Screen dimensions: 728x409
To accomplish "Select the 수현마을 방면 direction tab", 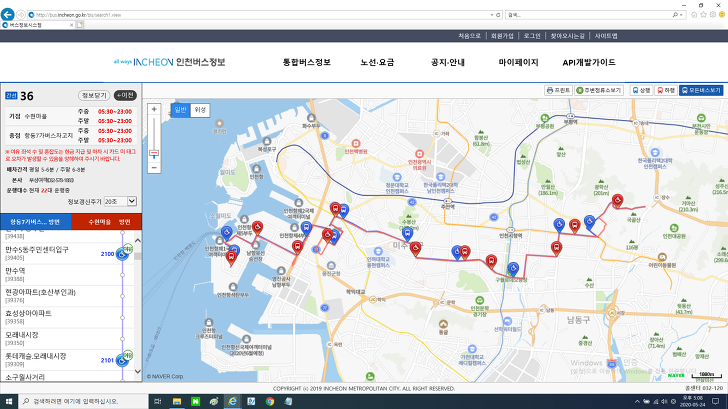I will pyautogui.click(x=106, y=222).
